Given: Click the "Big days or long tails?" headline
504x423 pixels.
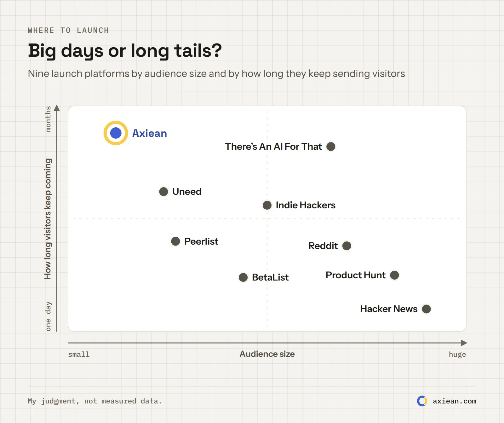Looking at the screenshot, I should coord(125,51).
